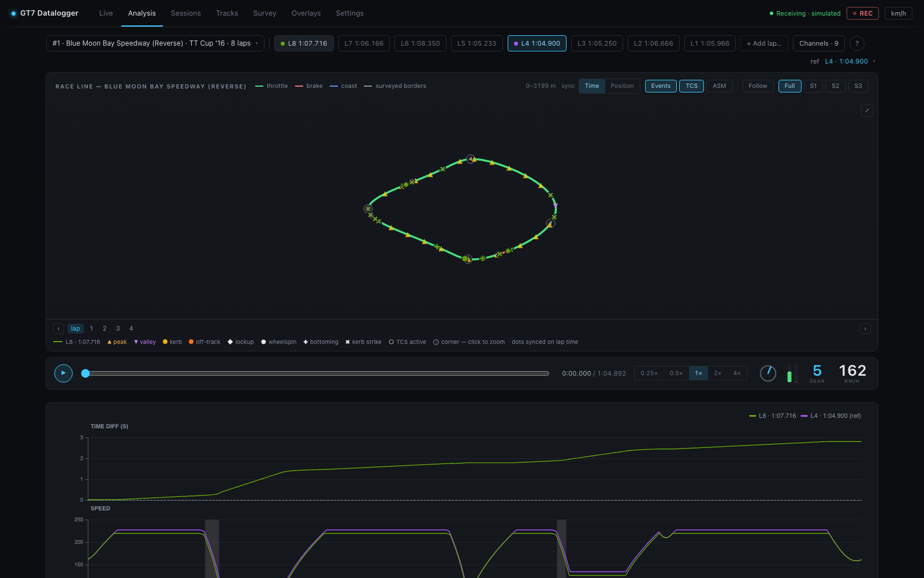Screen dimensions: 924x578
Task: Go to previous page of lap legend
Action: [58, 328]
